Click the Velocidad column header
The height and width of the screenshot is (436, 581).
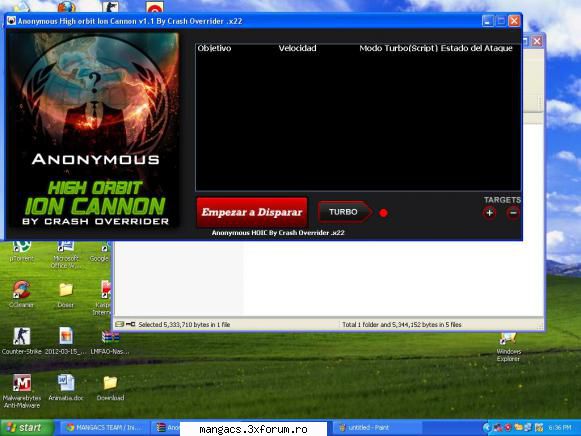[x=298, y=48]
